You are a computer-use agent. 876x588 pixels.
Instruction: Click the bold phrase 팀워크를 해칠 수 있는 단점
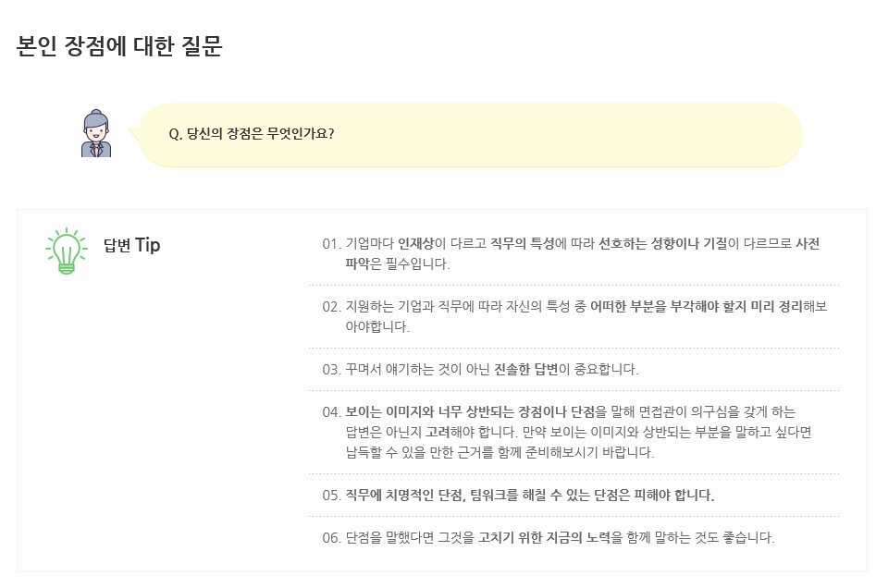(550, 496)
